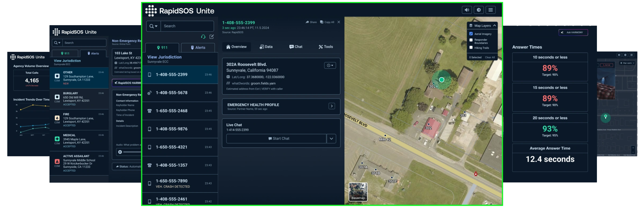Open dropdown arrow beside Start Chat
The image size is (644, 209).
click(x=331, y=139)
